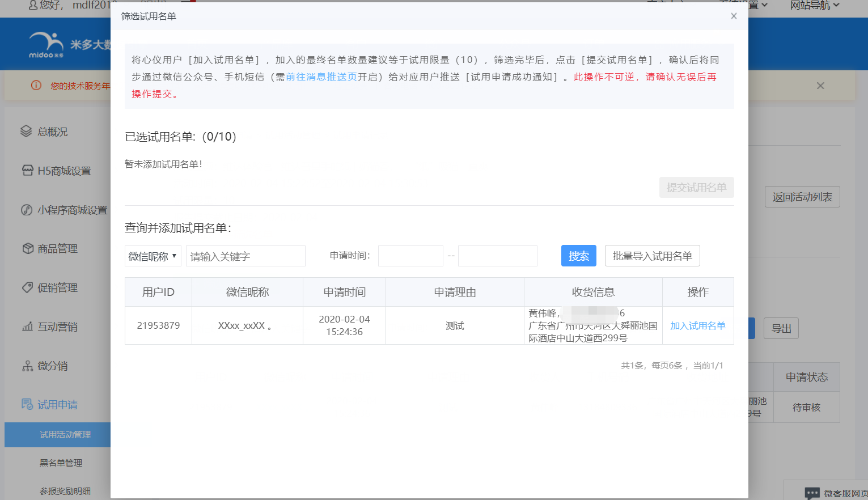868x500 pixels.
Task: Dismiss the 您的技术服务年 notice banner
Action: click(x=820, y=86)
